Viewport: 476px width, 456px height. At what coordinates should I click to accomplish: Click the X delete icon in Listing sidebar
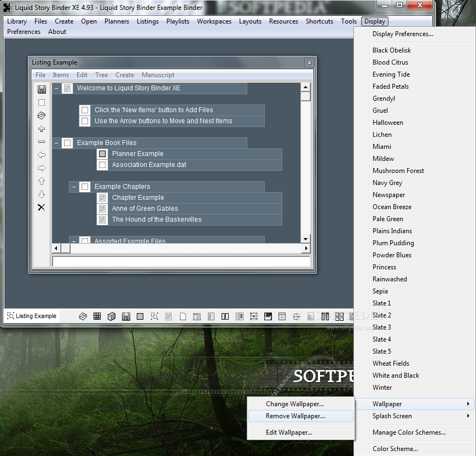point(42,207)
